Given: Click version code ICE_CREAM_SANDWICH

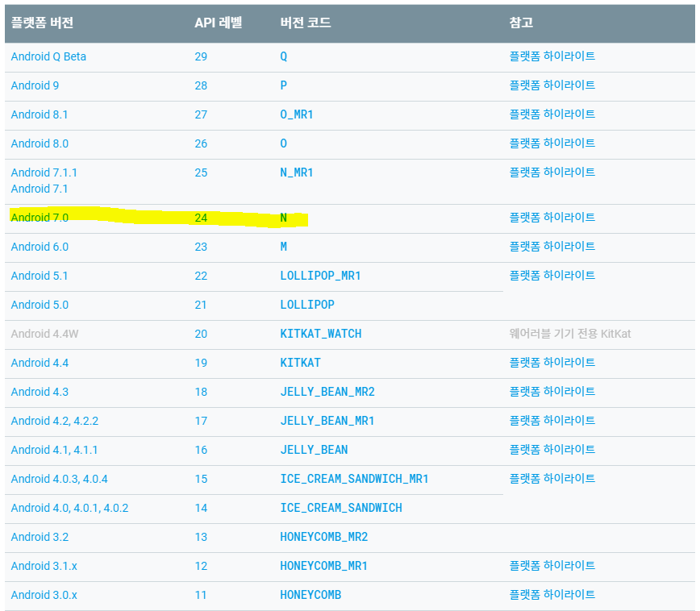Looking at the screenshot, I should click(x=341, y=508).
